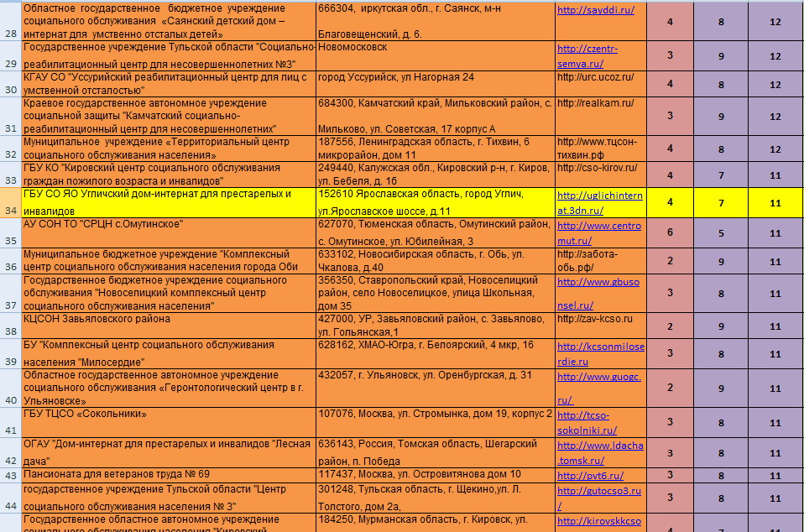Select row header 43
The width and height of the screenshot is (804, 532).
click(10, 475)
